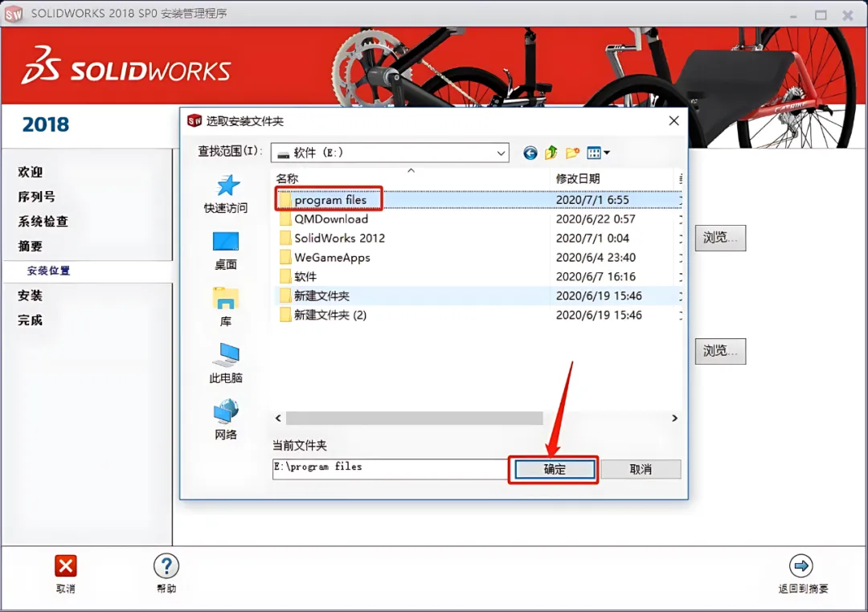This screenshot has width=868, height=612.
Task: Click the 当前文件夹 path input field
Action: [x=390, y=469]
